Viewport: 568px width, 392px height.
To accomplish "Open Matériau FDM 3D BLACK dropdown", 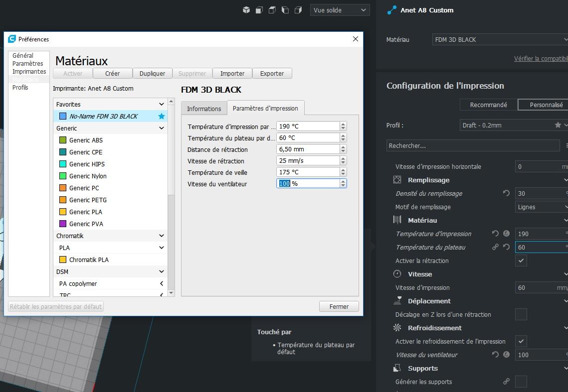I will click(x=500, y=39).
